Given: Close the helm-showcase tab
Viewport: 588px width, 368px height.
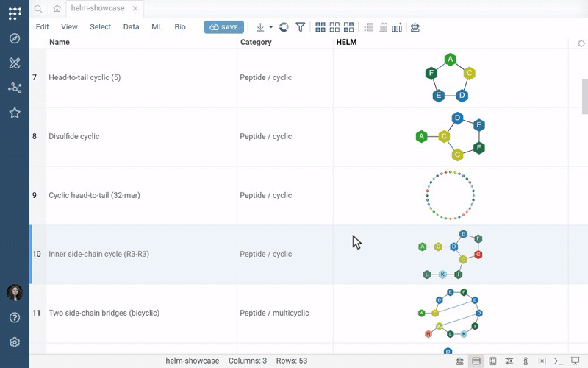Looking at the screenshot, I should (135, 8).
